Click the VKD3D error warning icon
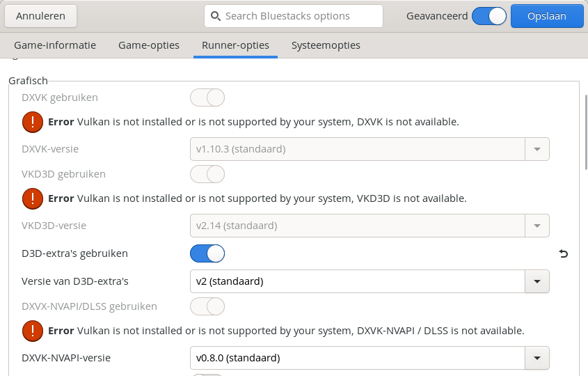The width and height of the screenshot is (588, 376). coord(33,198)
